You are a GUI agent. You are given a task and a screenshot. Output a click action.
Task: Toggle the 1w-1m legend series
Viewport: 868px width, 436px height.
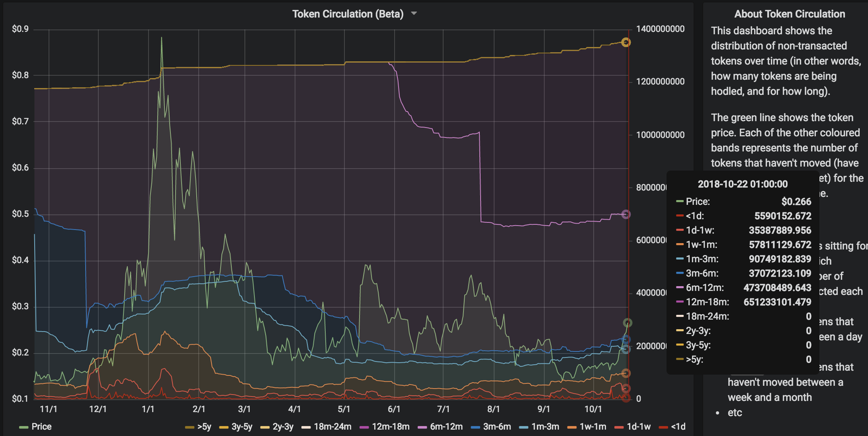(x=593, y=426)
